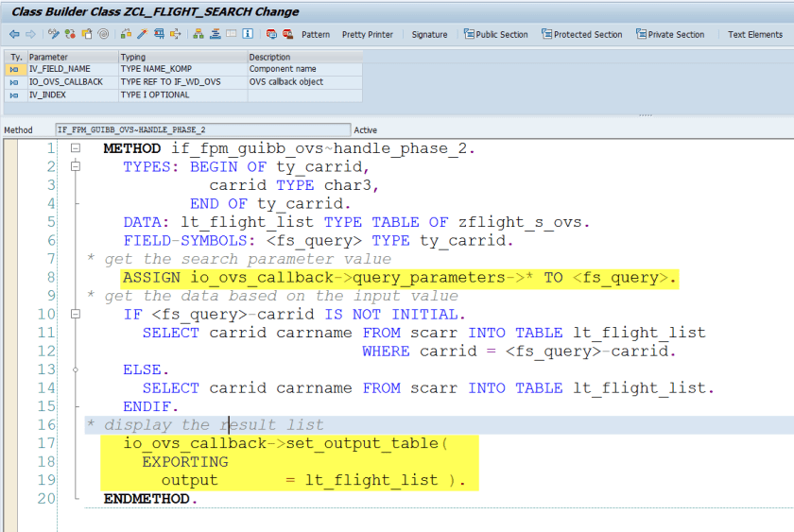This screenshot has width=794, height=532.
Task: Click the WHERE keyword on line 12
Action: click(x=386, y=352)
